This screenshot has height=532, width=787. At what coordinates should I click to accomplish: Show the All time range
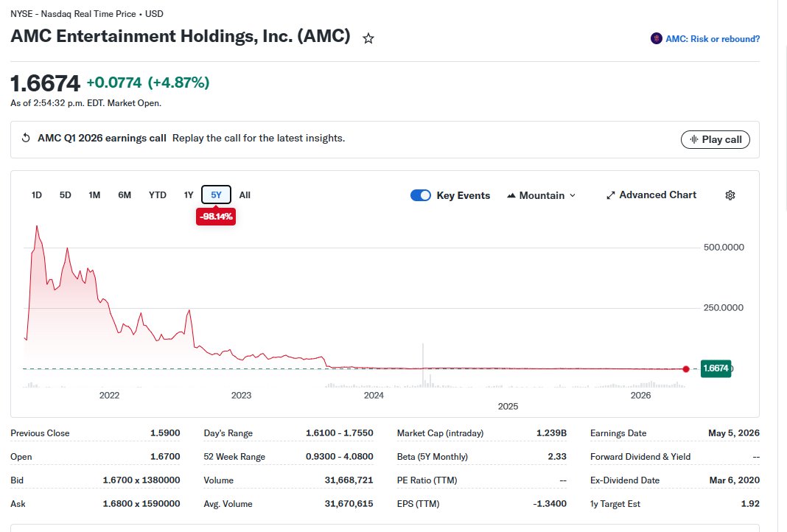tap(245, 195)
